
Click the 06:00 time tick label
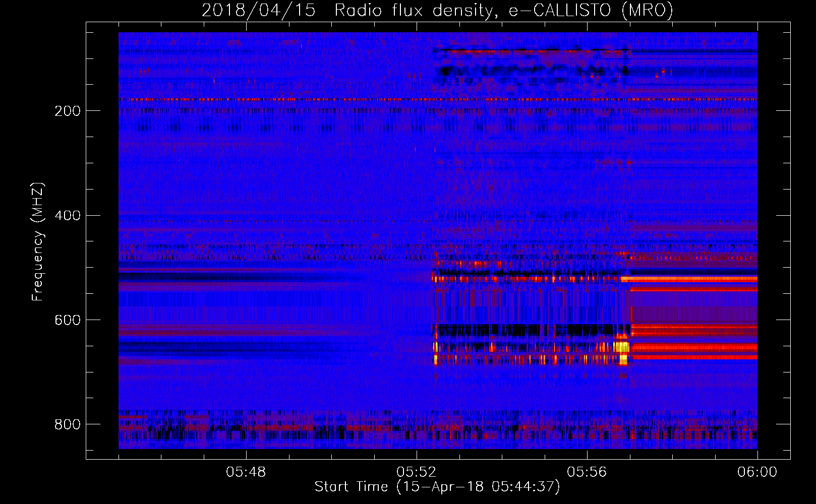click(x=757, y=472)
